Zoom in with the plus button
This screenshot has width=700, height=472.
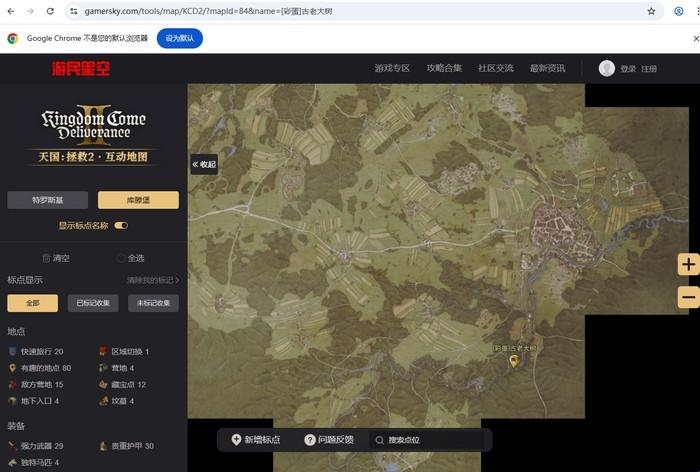[x=688, y=265]
